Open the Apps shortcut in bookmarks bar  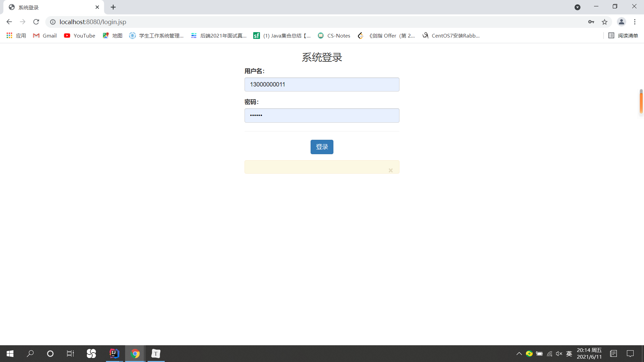pyautogui.click(x=16, y=36)
